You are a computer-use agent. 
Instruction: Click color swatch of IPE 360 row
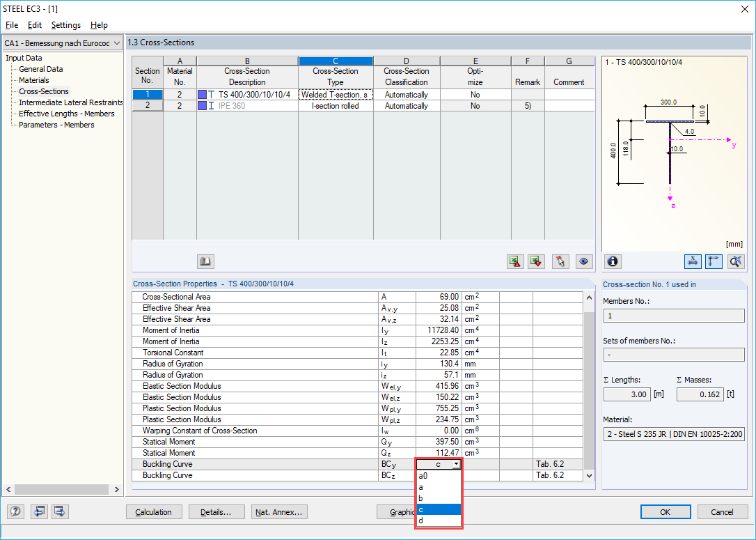[x=203, y=106]
